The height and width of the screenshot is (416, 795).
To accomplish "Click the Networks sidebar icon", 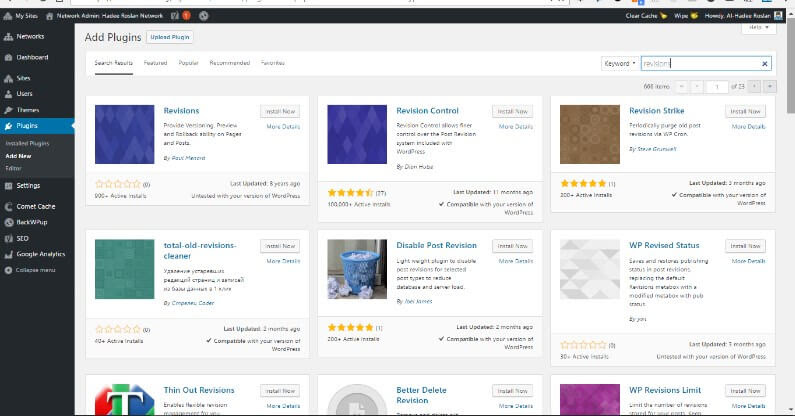I will (x=9, y=37).
